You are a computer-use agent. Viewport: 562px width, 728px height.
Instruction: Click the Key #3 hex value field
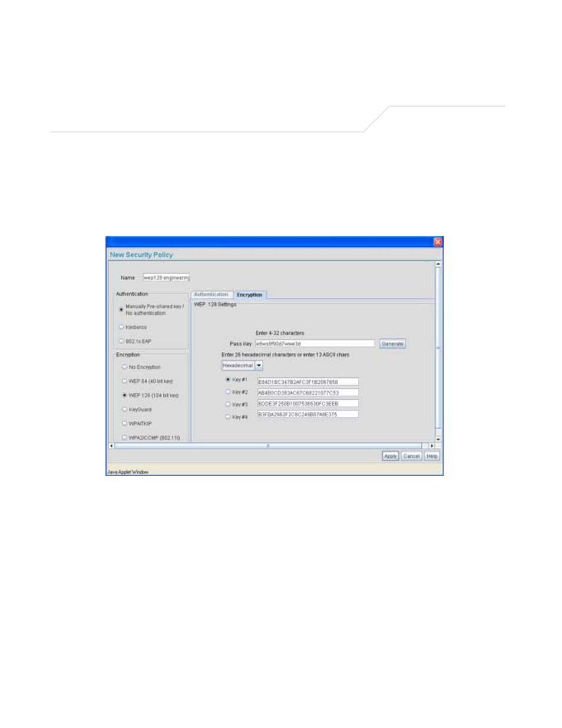pos(308,404)
